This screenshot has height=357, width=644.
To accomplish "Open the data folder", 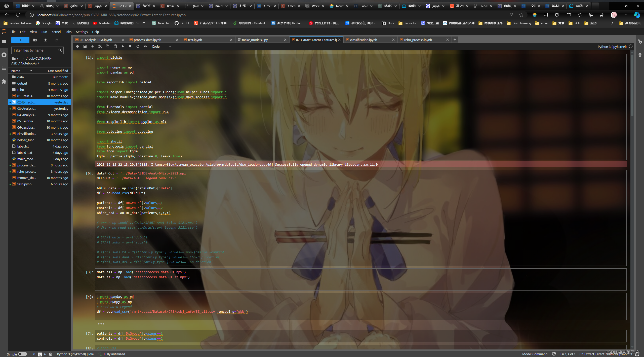I will click(40, 77).
